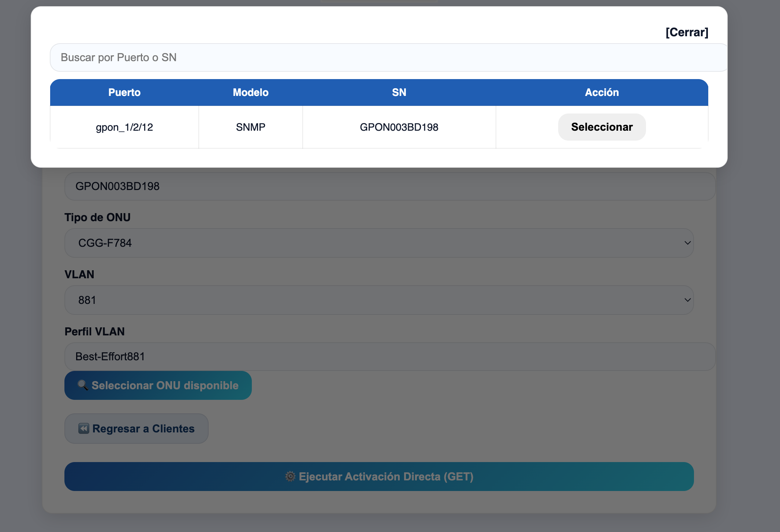The image size is (780, 532).
Task: Run Ejecutar Activación Directa (GET)
Action: tap(379, 476)
